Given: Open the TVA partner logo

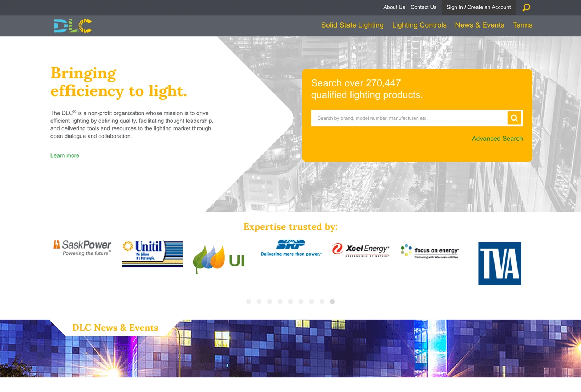Looking at the screenshot, I should click(x=500, y=264).
